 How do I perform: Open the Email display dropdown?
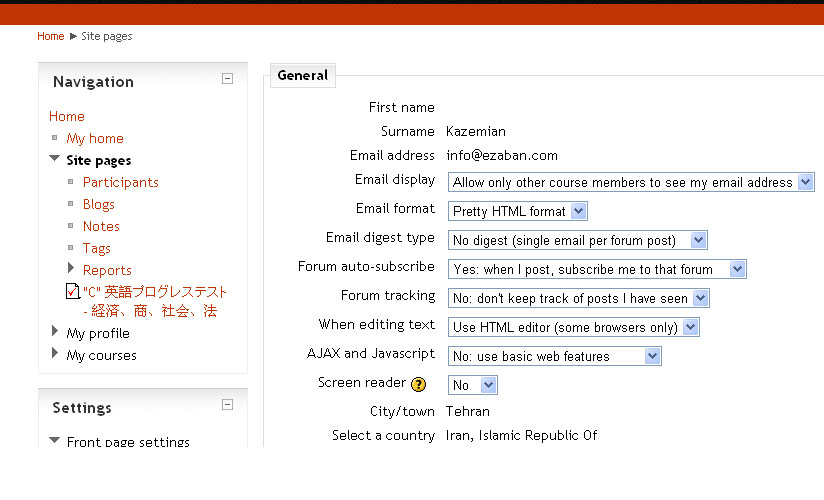pos(631,182)
